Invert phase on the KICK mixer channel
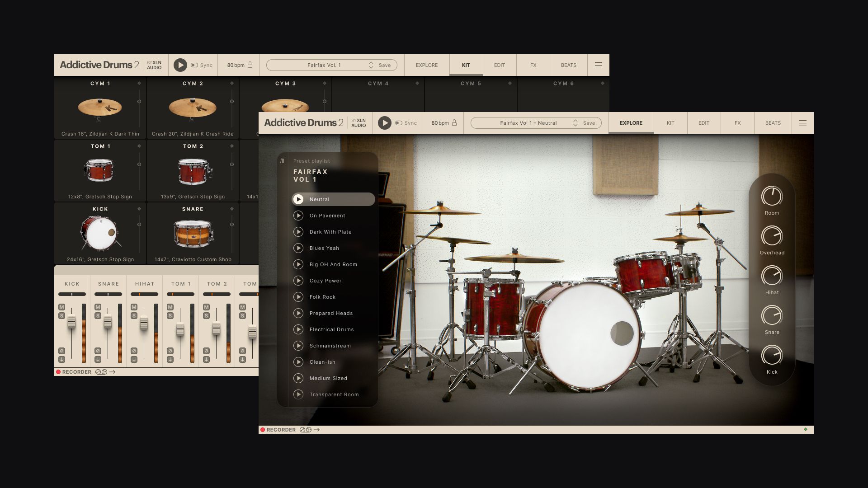 pos(61,351)
